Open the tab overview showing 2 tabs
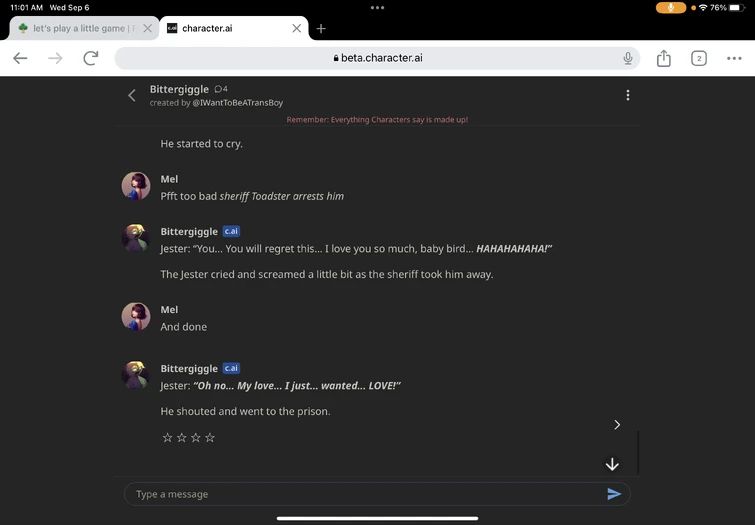This screenshot has width=755, height=525. coord(699,58)
